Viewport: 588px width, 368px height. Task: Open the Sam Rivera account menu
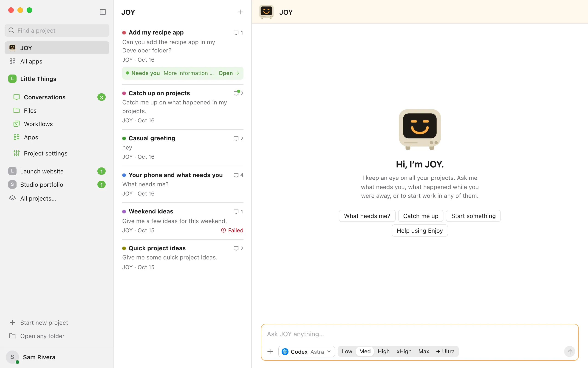click(x=57, y=357)
